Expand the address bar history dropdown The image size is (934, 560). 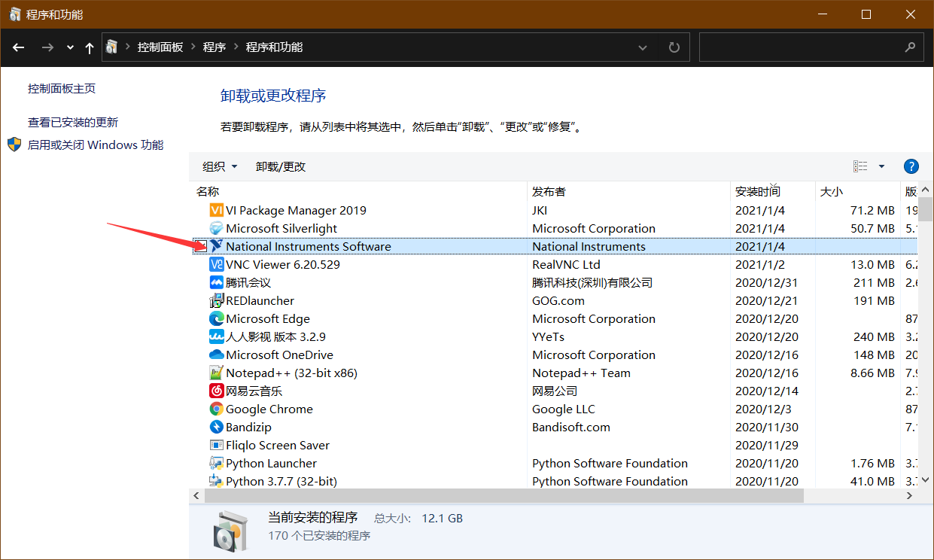643,47
